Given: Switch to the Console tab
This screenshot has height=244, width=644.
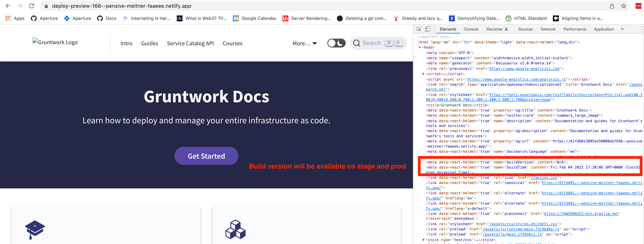Looking at the screenshot, I should tap(471, 29).
